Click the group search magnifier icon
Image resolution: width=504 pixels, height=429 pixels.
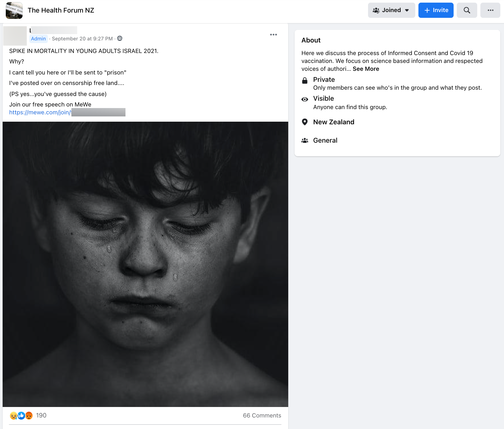click(x=467, y=10)
